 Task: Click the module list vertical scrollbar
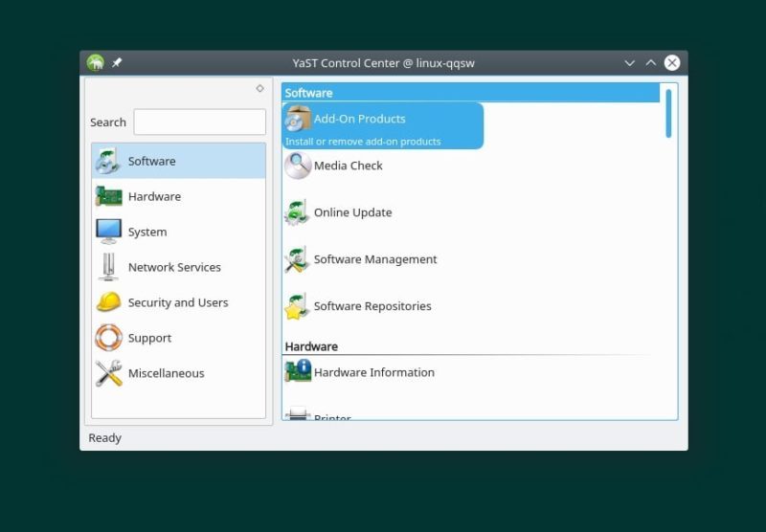[x=668, y=114]
